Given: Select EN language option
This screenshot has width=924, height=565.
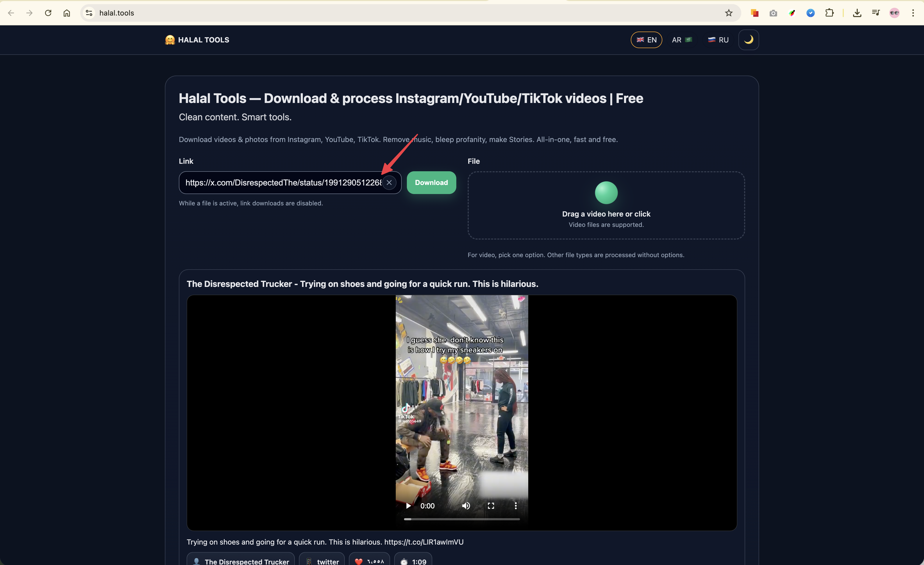Looking at the screenshot, I should [x=646, y=40].
